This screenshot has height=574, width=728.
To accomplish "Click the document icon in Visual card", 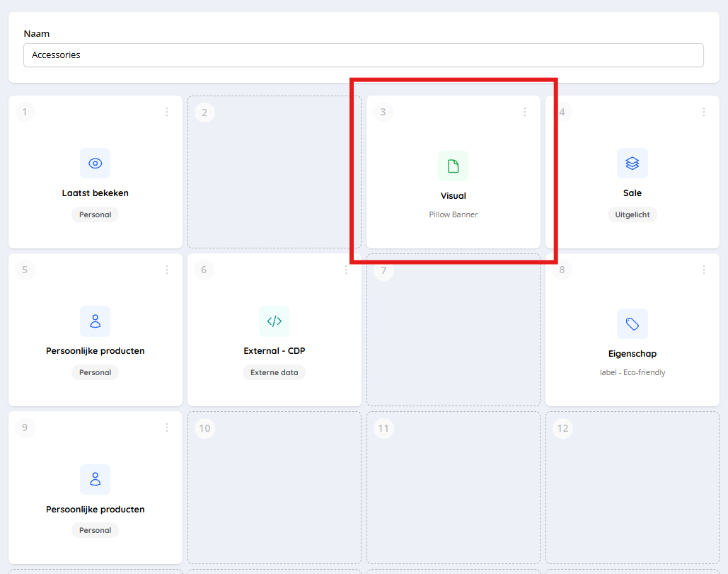I will tap(453, 166).
